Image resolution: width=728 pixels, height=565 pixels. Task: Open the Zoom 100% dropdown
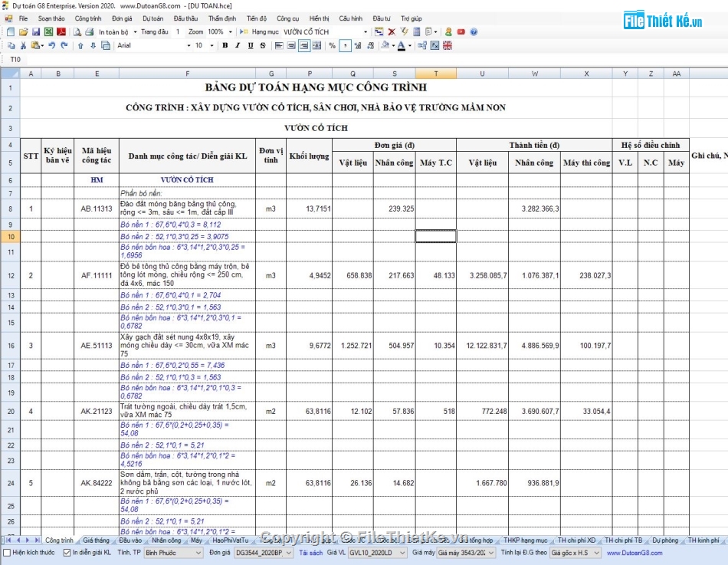tap(231, 32)
